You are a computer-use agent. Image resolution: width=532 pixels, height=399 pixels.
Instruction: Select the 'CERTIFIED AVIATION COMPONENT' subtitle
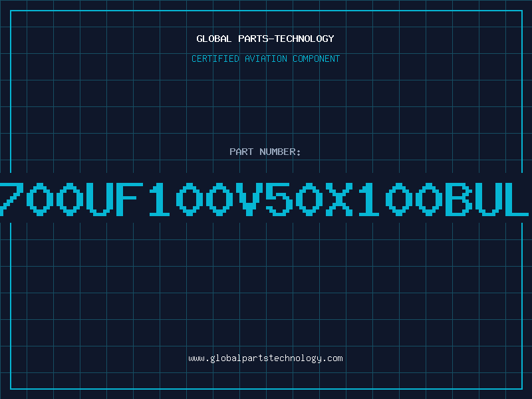click(265, 59)
